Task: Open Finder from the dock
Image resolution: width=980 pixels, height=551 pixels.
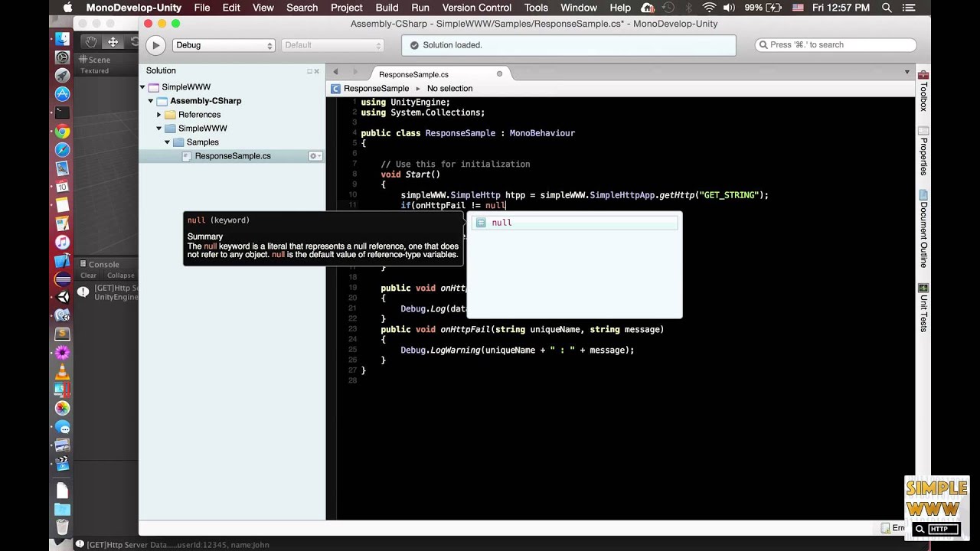Action: [62, 39]
